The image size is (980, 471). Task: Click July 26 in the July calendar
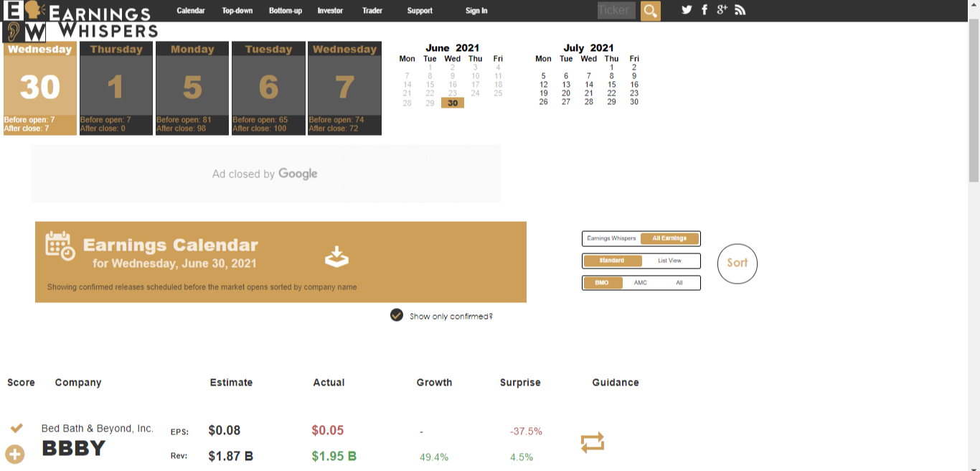coord(543,102)
